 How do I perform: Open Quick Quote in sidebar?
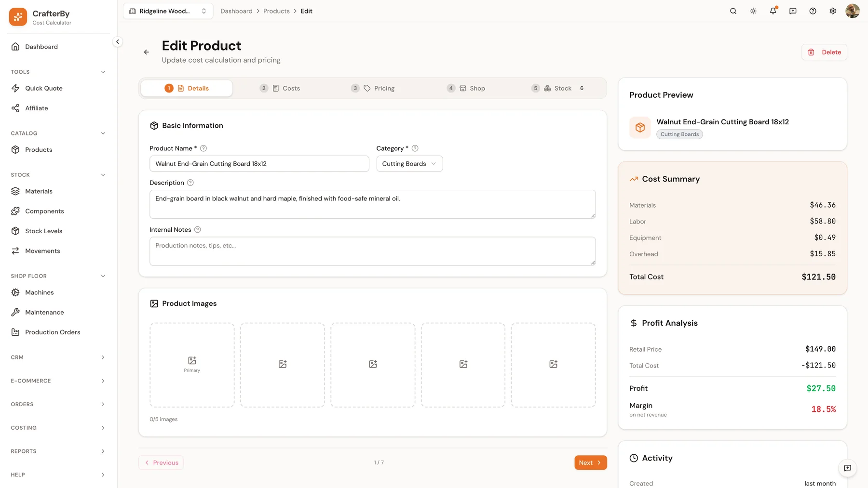pos(58,88)
